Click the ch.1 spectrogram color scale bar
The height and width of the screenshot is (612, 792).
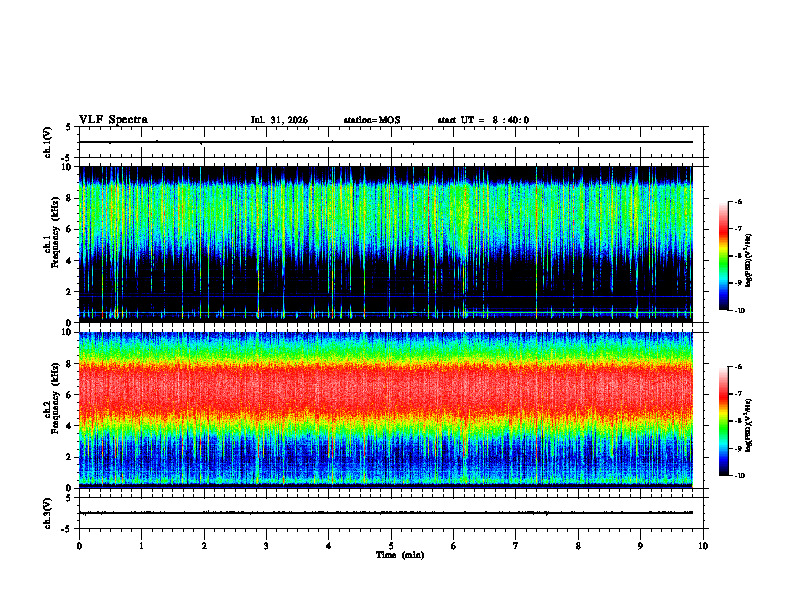pyautogui.click(x=723, y=256)
